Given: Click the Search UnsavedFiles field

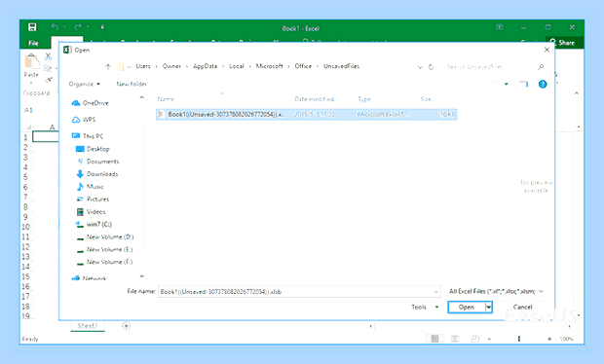Looking at the screenshot, I should 491,67.
